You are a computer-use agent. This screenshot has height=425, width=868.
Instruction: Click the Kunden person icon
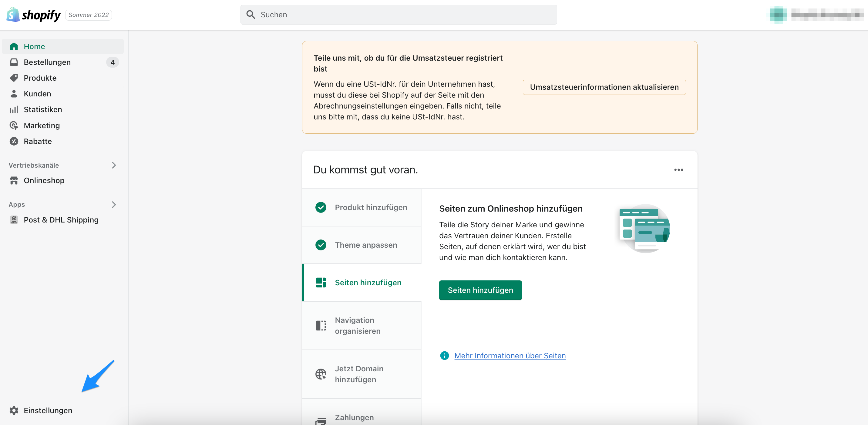coord(14,94)
